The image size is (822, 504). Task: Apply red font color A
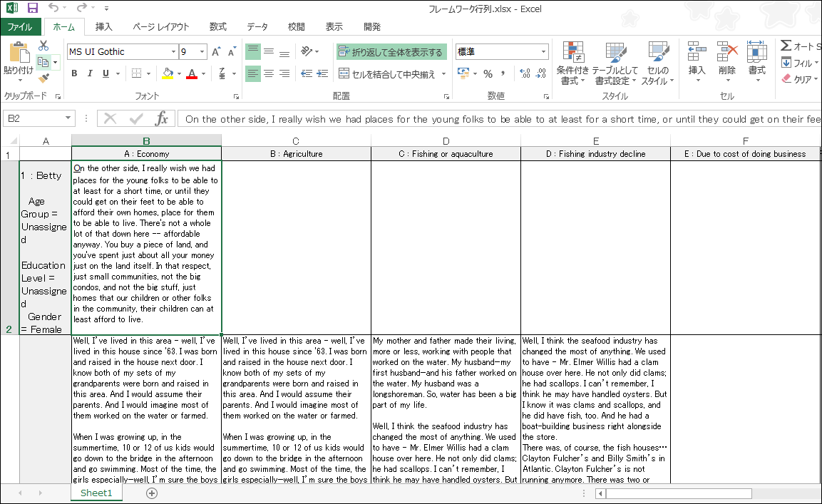[x=192, y=73]
